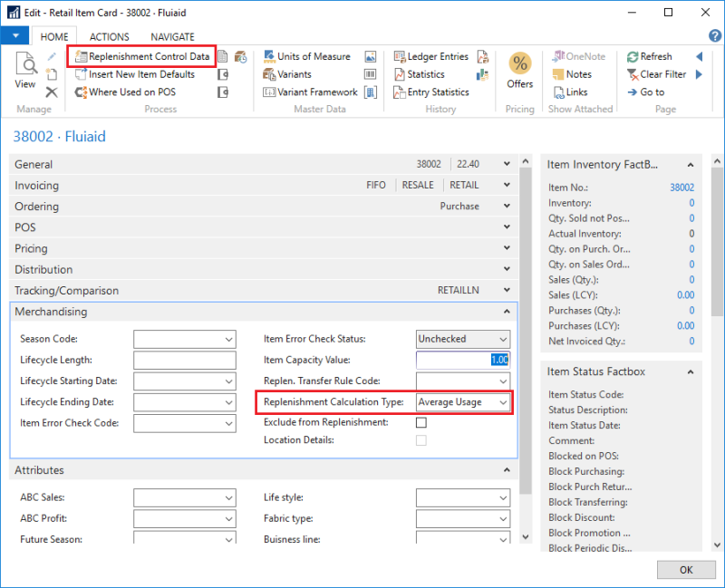The width and height of the screenshot is (725, 588).
Task: Go to previous record arrow
Action: (699, 56)
